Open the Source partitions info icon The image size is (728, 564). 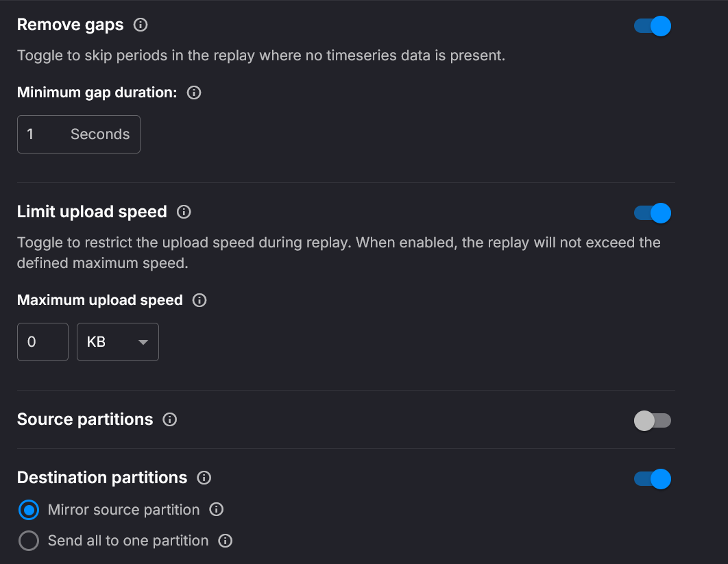pyautogui.click(x=169, y=420)
